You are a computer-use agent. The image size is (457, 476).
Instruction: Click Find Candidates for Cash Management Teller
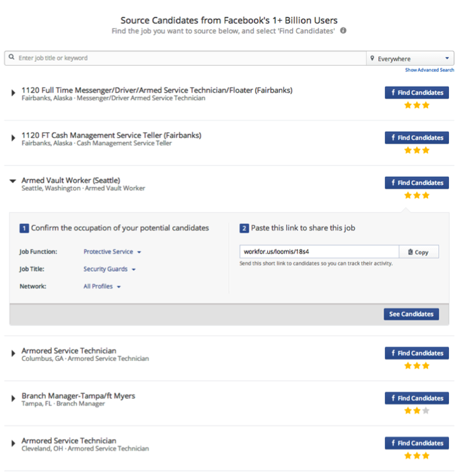pos(416,138)
